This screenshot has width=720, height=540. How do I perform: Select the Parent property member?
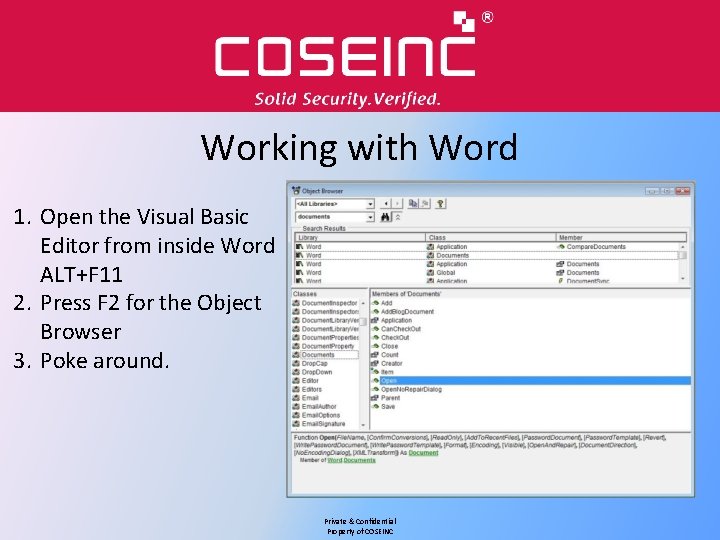point(390,398)
